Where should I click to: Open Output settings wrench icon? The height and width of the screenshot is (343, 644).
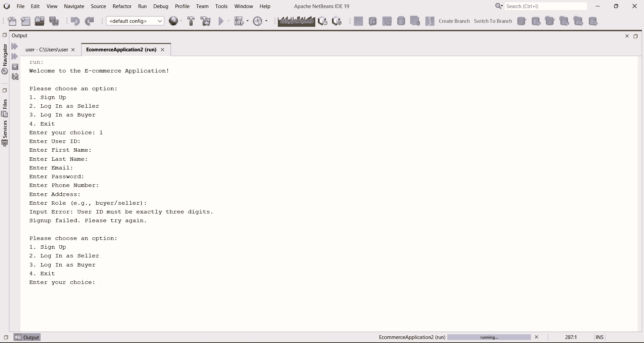[15, 77]
